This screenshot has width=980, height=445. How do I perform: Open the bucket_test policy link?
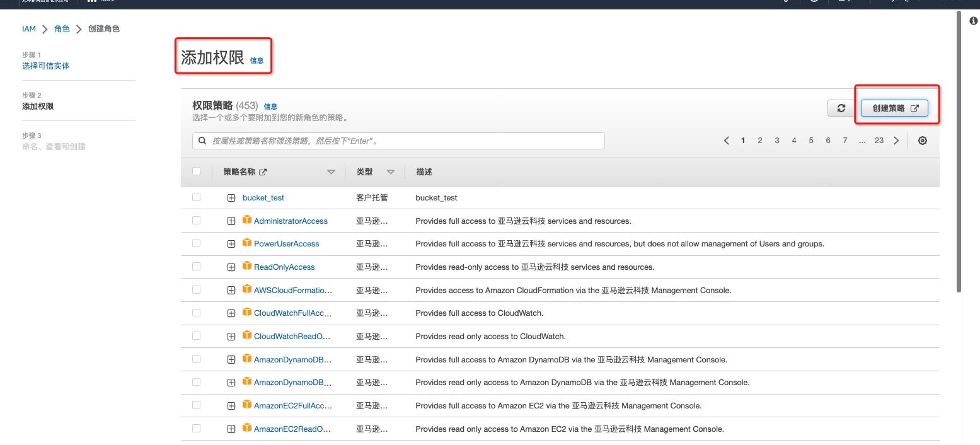pyautogui.click(x=263, y=198)
